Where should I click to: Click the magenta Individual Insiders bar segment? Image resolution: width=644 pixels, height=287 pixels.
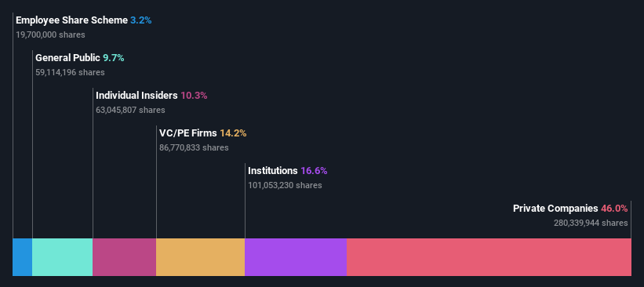125,257
